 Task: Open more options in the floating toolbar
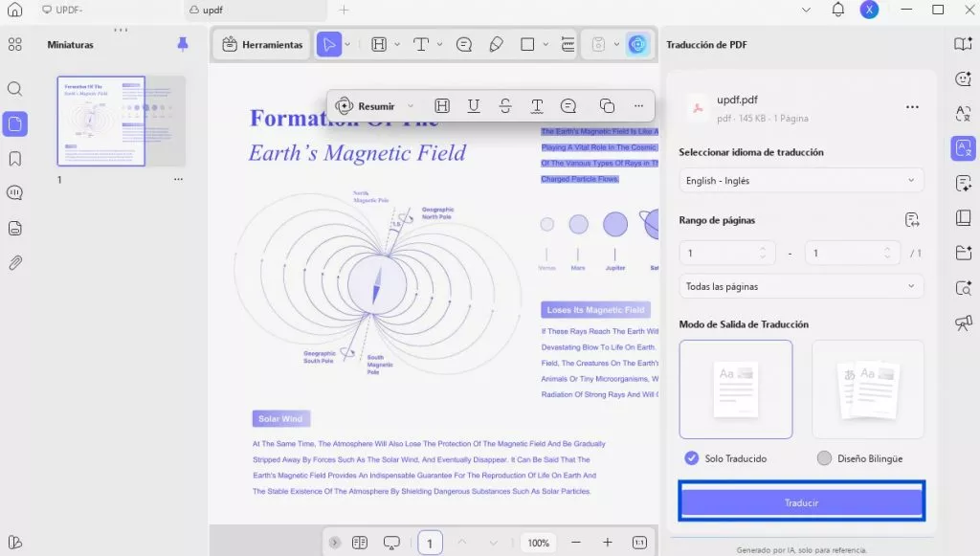[638, 106]
